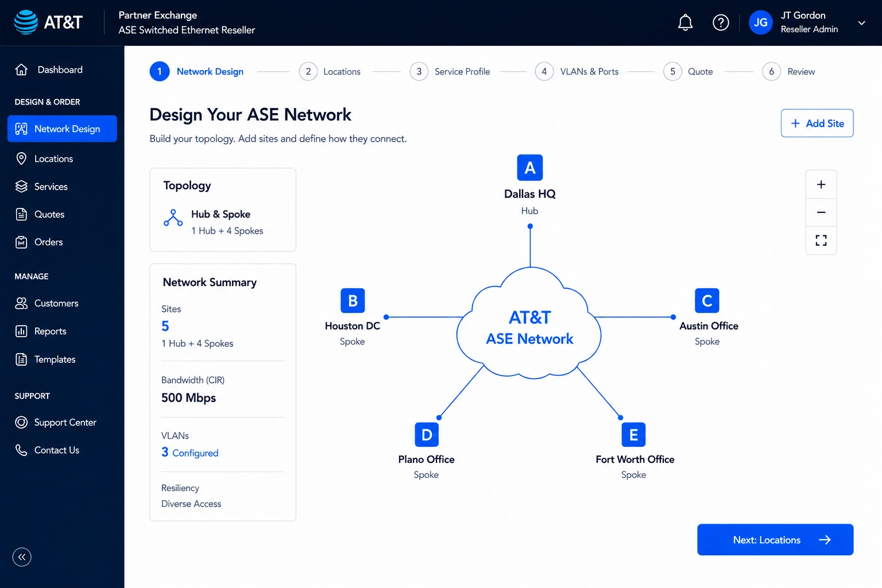Select the Fort Worth Office node E
Screen dimensions: 882x588
[x=633, y=435]
